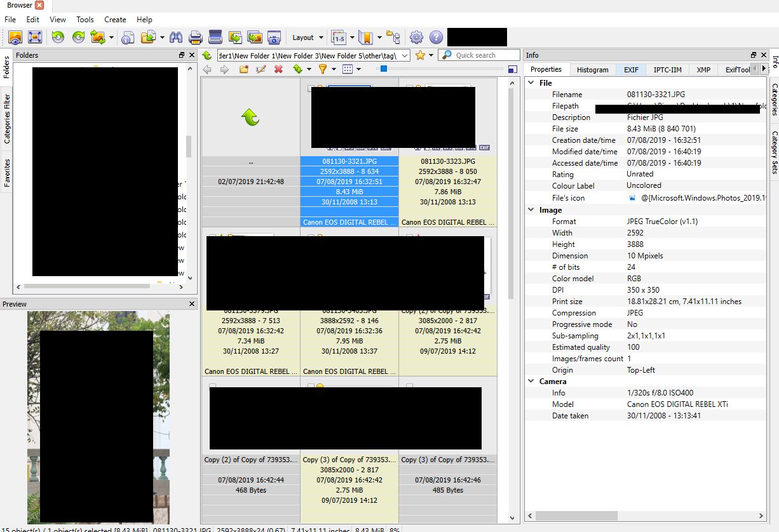Click the rotate left toolbar icon

click(58, 37)
